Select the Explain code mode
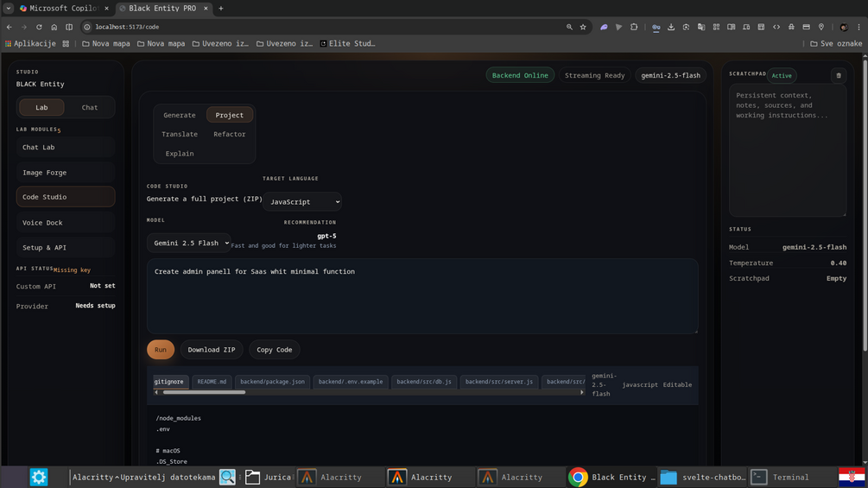Viewport: 868px width, 488px height. pyautogui.click(x=180, y=153)
